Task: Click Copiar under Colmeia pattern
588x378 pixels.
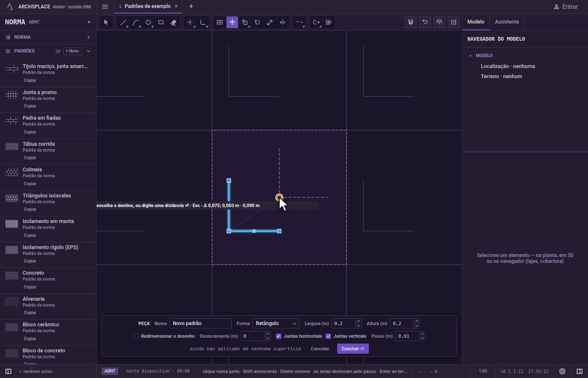Action: [x=30, y=184]
